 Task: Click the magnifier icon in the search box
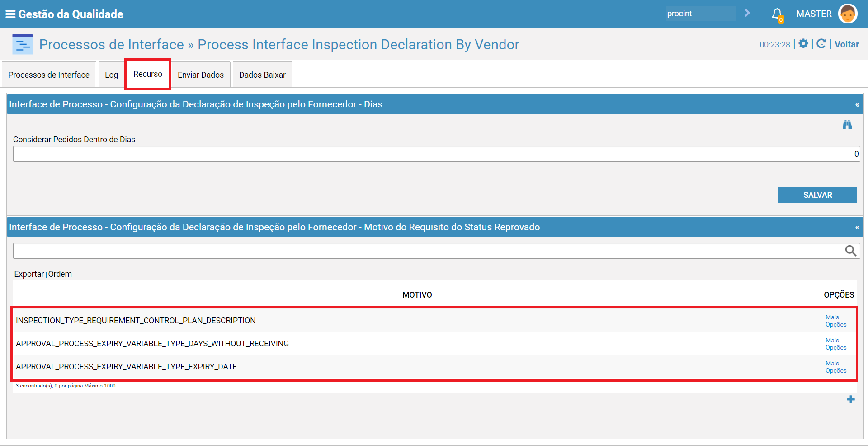pyautogui.click(x=851, y=251)
